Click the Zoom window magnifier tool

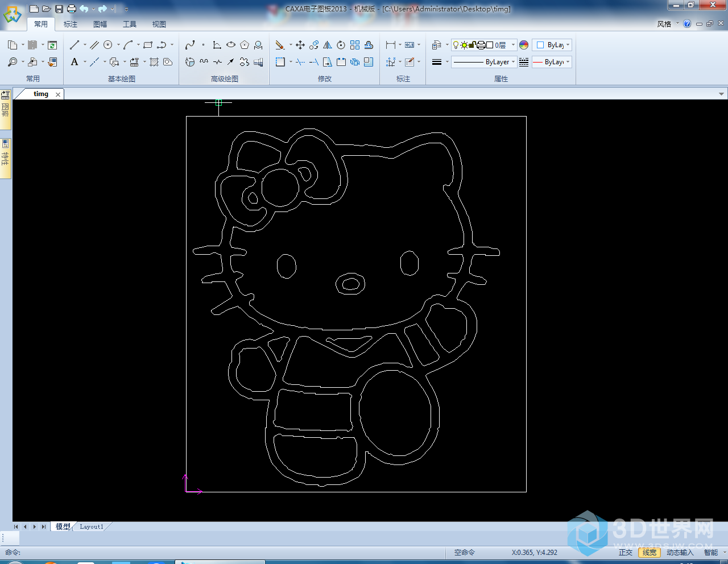13,62
